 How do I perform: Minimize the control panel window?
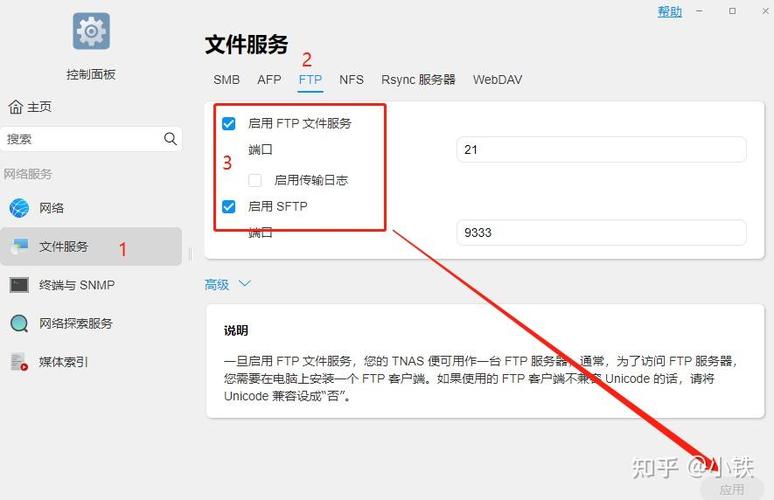(699, 11)
